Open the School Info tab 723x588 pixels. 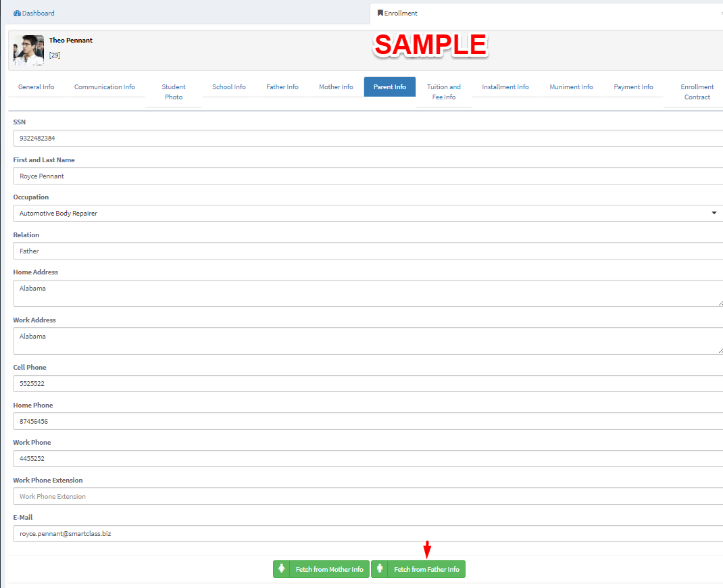click(229, 87)
